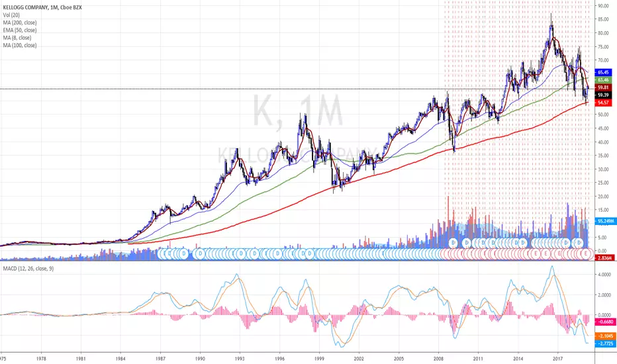
Task: Click the 1984 label on the time axis
Action: pyautogui.click(x=120, y=359)
